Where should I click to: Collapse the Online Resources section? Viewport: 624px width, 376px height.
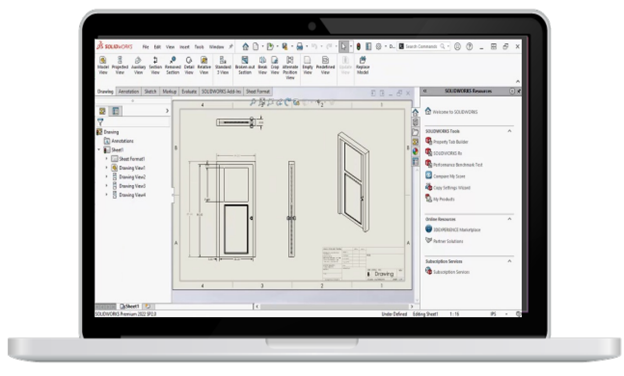click(x=509, y=219)
